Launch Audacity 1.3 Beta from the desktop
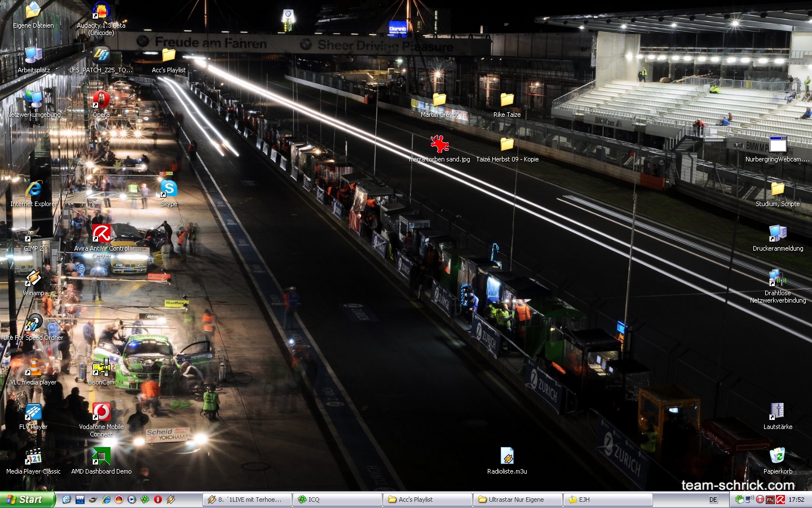The image size is (812, 508). click(101, 18)
